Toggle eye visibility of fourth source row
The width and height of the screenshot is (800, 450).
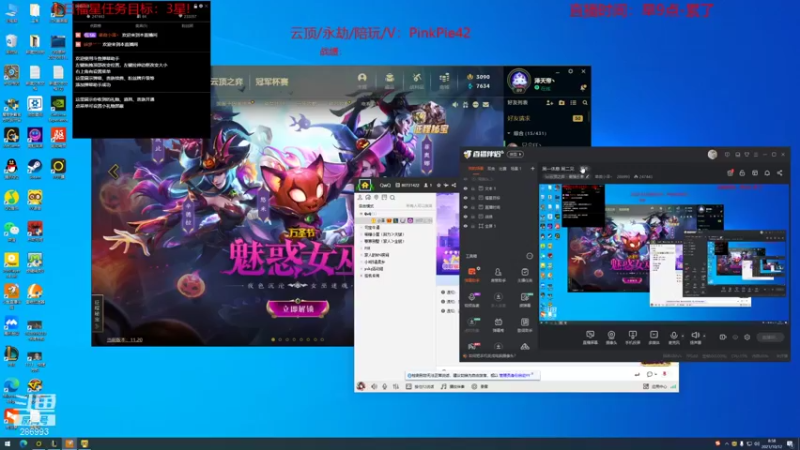[x=465, y=216]
